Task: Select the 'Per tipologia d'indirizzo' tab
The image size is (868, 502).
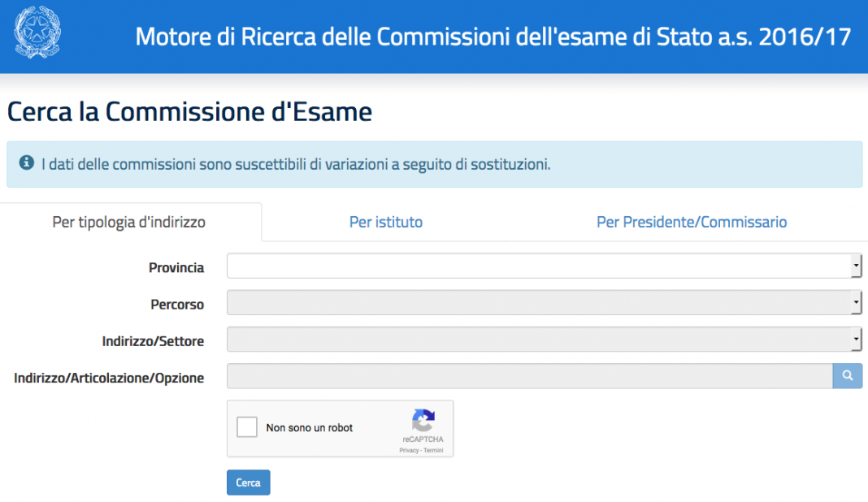Action: [x=130, y=221]
